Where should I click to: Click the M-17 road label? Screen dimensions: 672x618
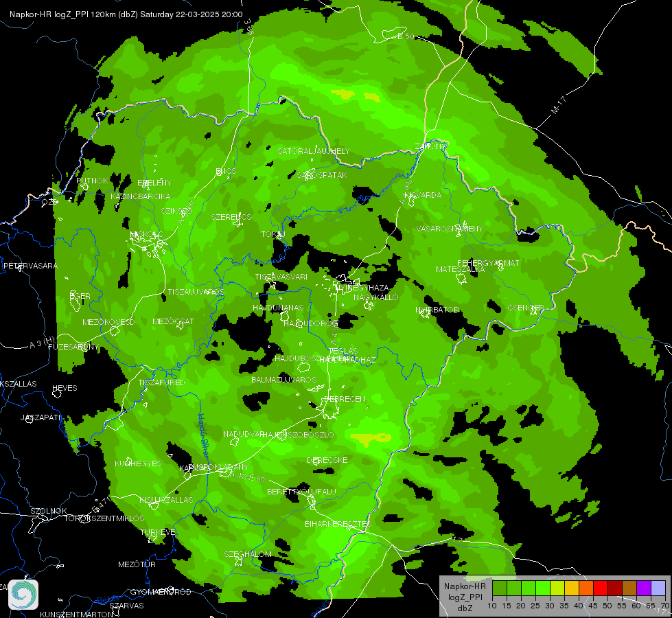pos(559,105)
